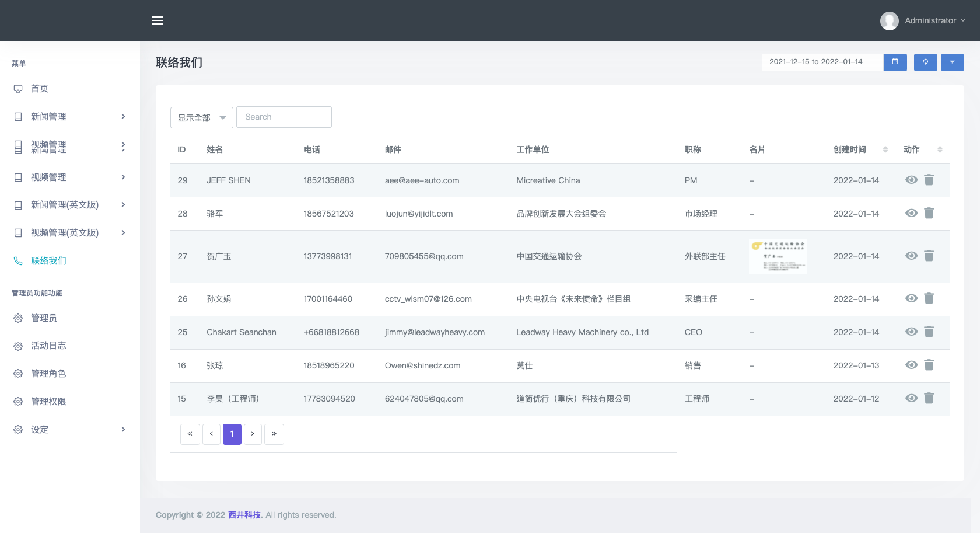Viewport: 980px width, 533px height.
Task: Click the Search input field
Action: coord(283,117)
